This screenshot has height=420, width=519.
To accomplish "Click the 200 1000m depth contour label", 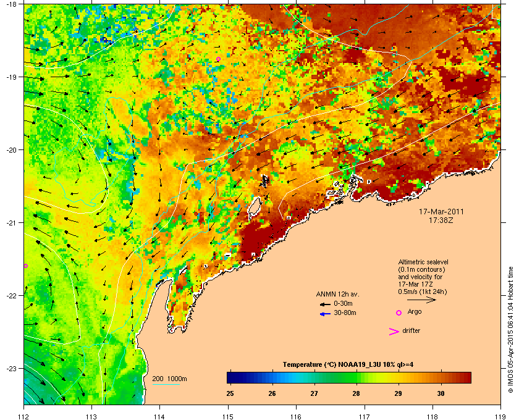I will tap(169, 379).
